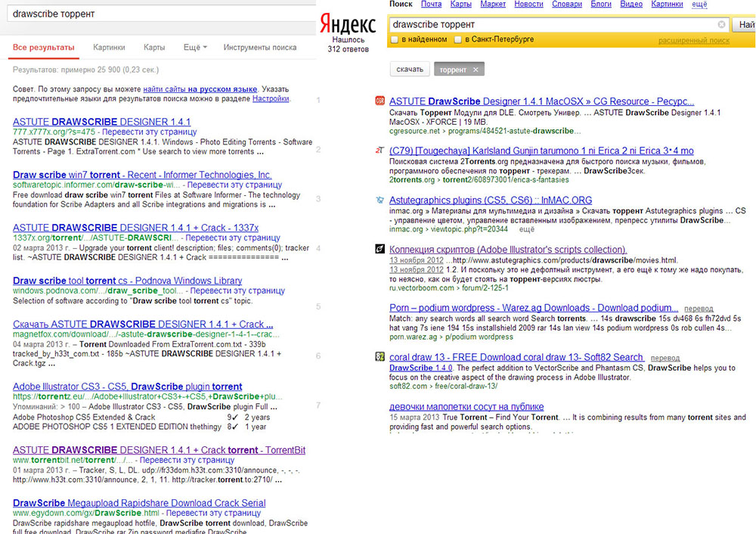Screen dimensions: 756x534
Task: Open Yandex result ASTUTE DrawScribe Designer MacOSX
Action: [x=541, y=101]
